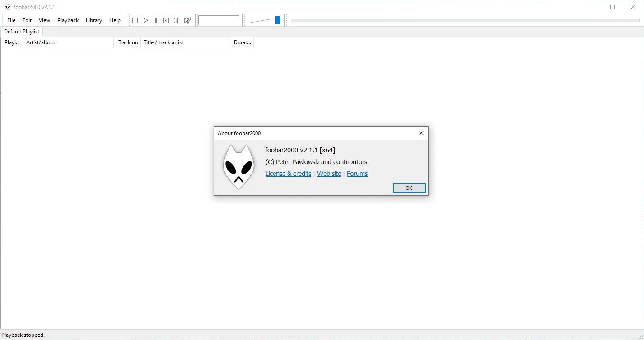This screenshot has width=644, height=340.
Task: Click the foobar2000 title bar app icon
Action: pyautogui.click(x=8, y=7)
